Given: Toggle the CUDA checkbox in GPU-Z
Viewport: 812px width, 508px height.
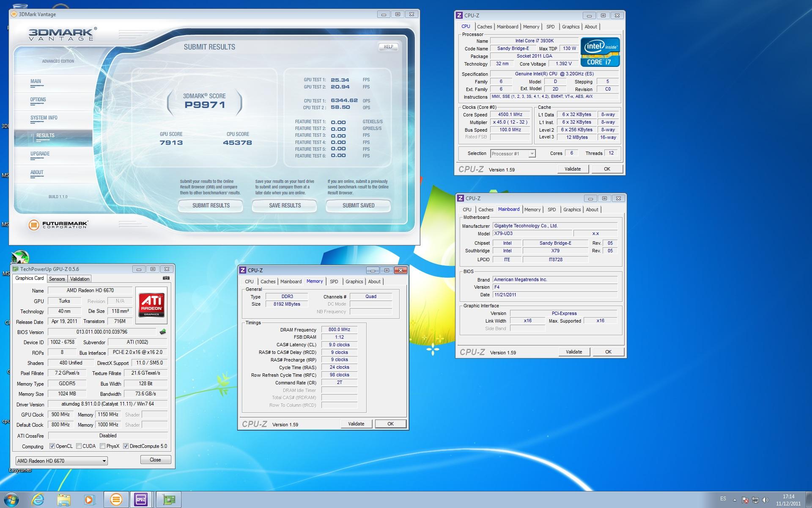Looking at the screenshot, I should click(x=79, y=446).
